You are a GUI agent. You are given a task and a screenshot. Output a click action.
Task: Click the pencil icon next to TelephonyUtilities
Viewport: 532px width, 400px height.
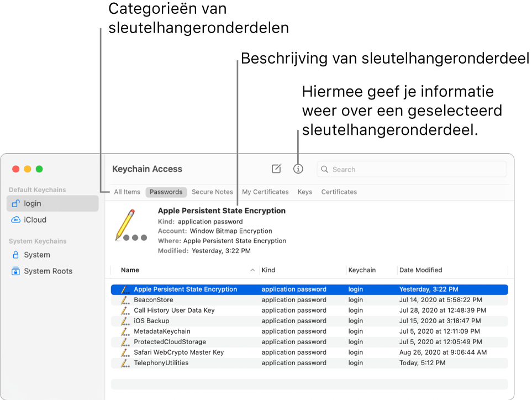point(125,363)
